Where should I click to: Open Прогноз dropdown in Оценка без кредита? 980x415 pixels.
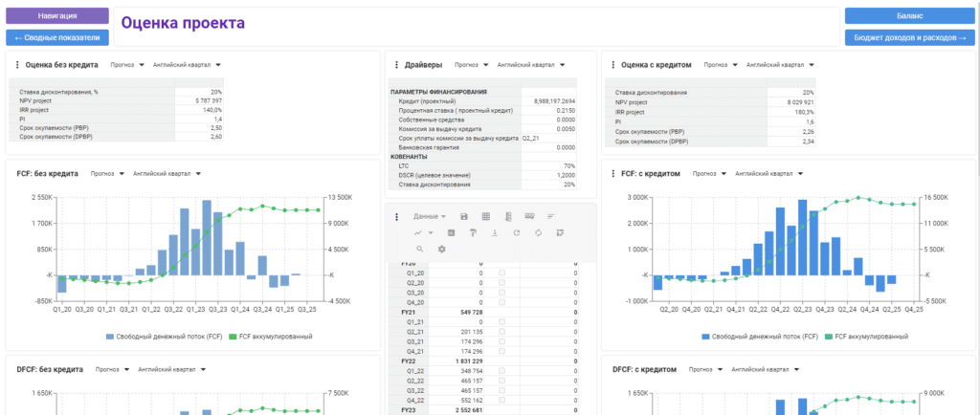pyautogui.click(x=125, y=65)
